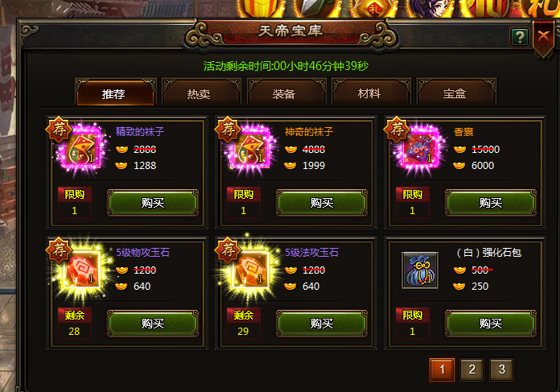The width and height of the screenshot is (560, 392).
Task: Buy the (白)强化石包 for 250
Action: (x=491, y=324)
